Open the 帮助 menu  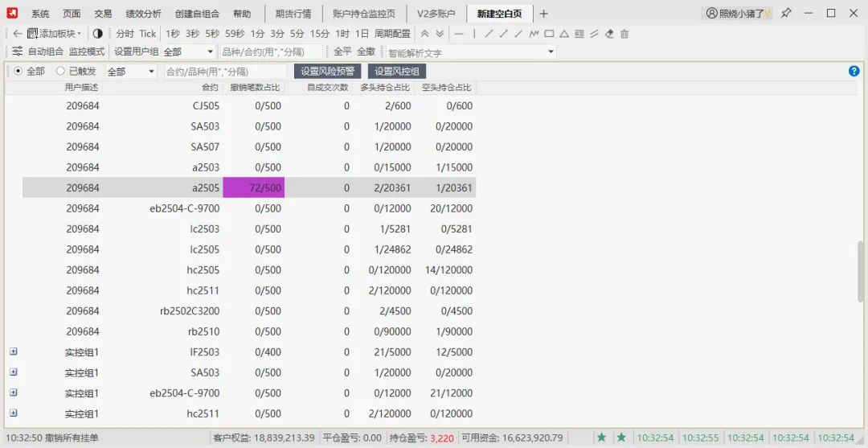click(242, 14)
